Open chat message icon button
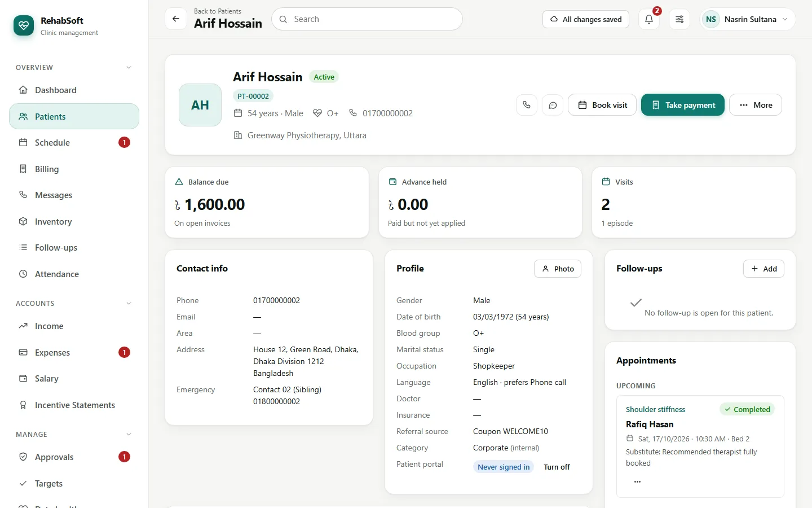The width and height of the screenshot is (812, 508). (x=553, y=105)
